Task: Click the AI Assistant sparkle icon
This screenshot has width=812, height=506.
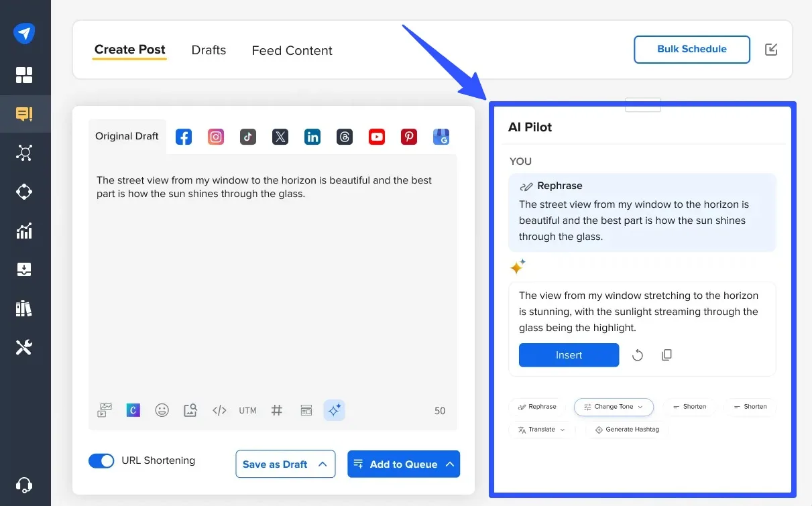Action: tap(335, 410)
